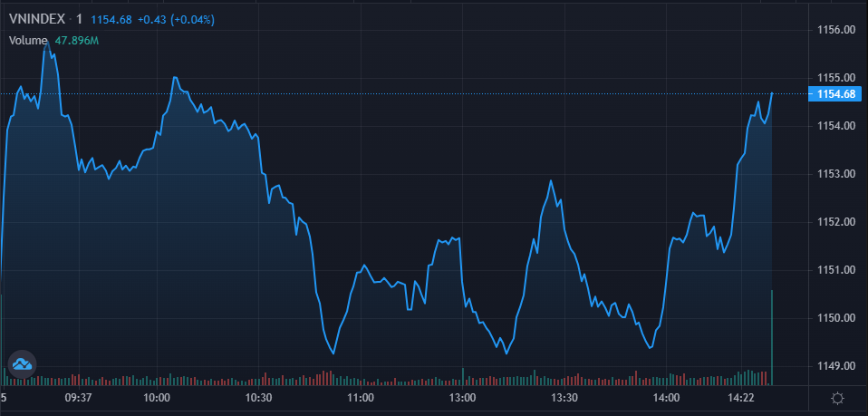This screenshot has height=416, width=868.
Task: Click the 11:00 time axis label
Action: (x=361, y=398)
